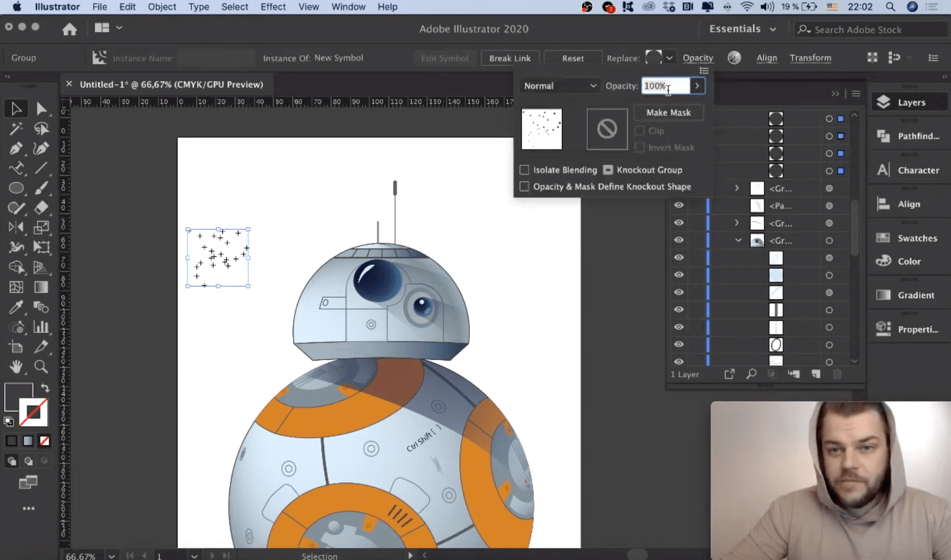The height and width of the screenshot is (560, 951).
Task: Open the Effect menu
Action: coord(273,7)
